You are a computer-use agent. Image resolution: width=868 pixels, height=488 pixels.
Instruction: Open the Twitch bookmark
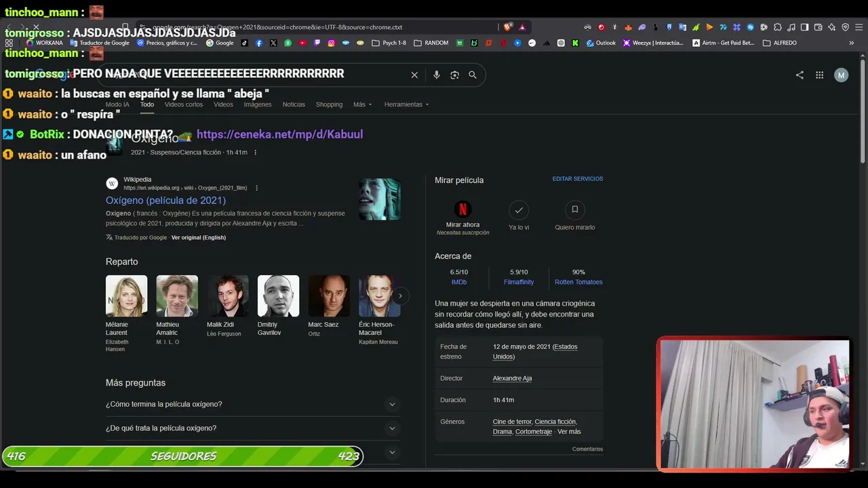[x=317, y=43]
